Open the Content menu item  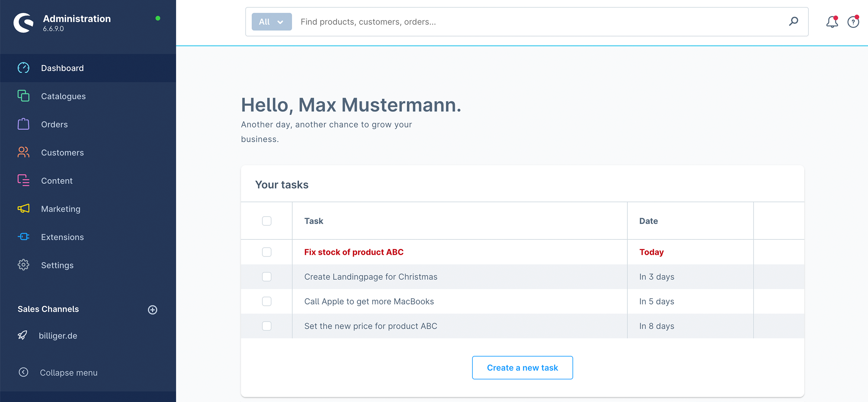[88, 181]
